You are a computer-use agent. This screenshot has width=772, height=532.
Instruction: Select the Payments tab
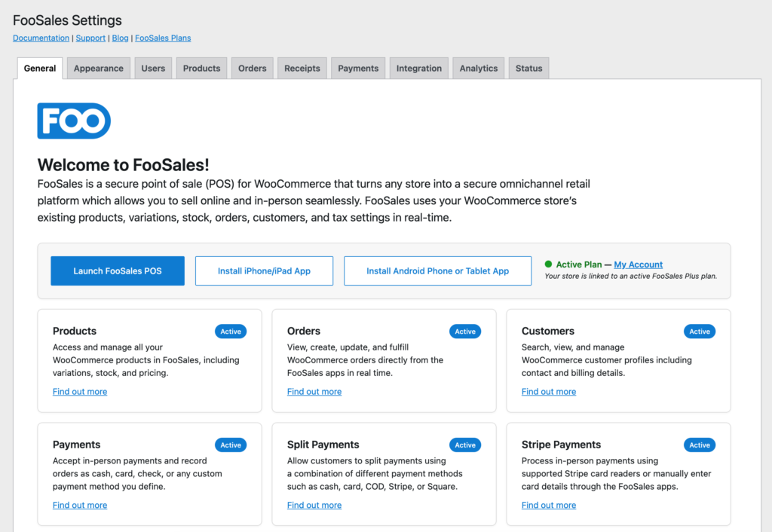click(358, 68)
